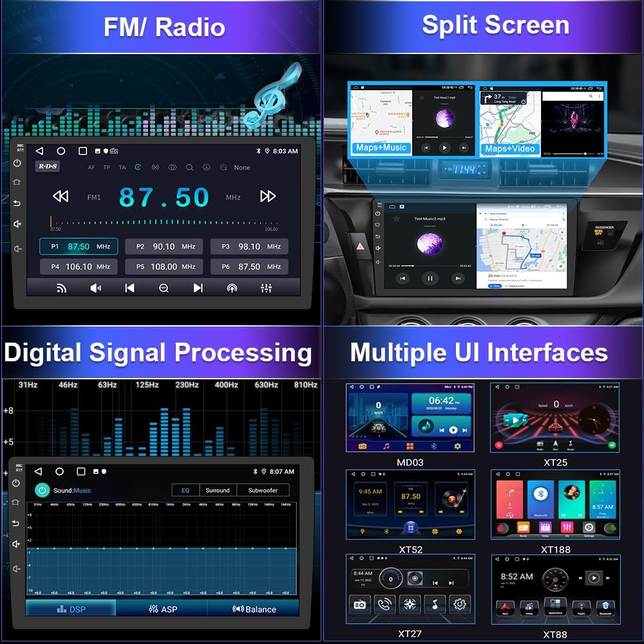644x644 pixels.
Task: Tap previous station icon in radio bottom toolbar
Action: tap(130, 289)
